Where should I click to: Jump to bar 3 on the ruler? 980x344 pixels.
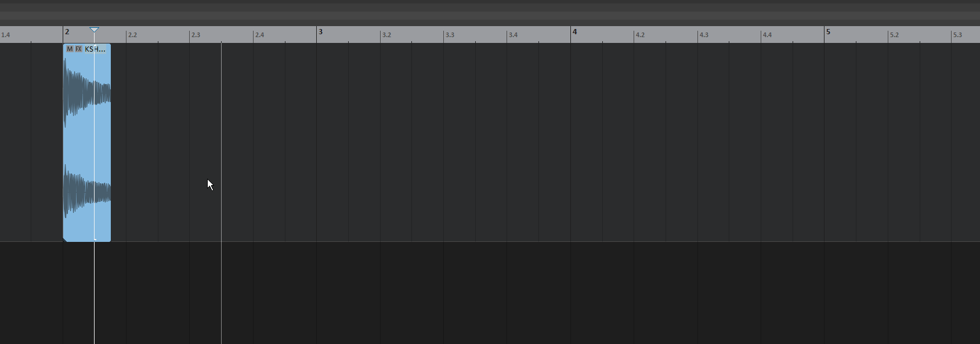(x=320, y=32)
